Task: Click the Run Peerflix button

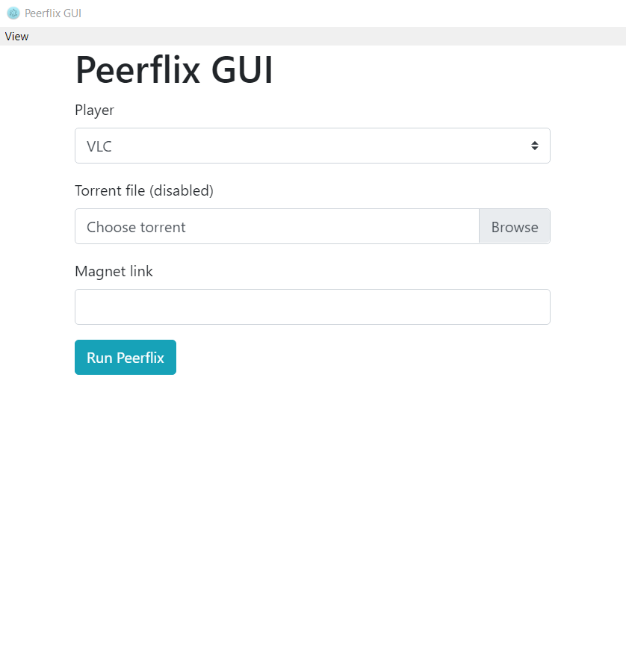Action: tap(125, 358)
